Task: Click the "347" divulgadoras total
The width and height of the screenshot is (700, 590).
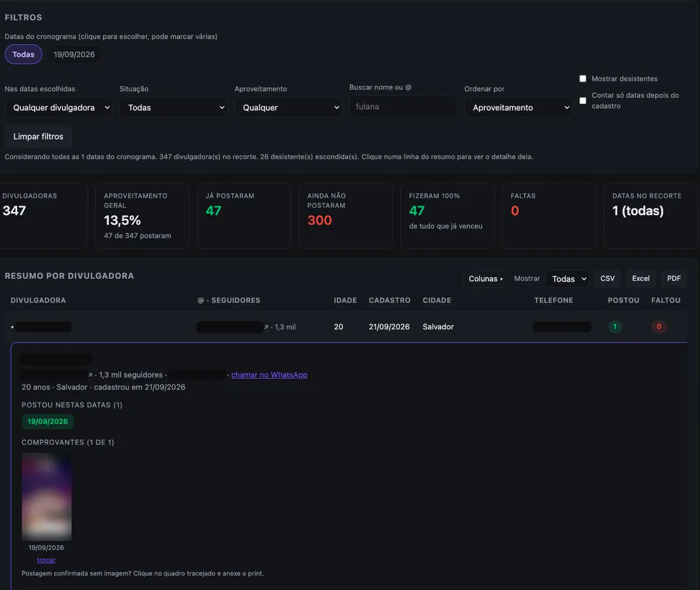Action: (14, 211)
